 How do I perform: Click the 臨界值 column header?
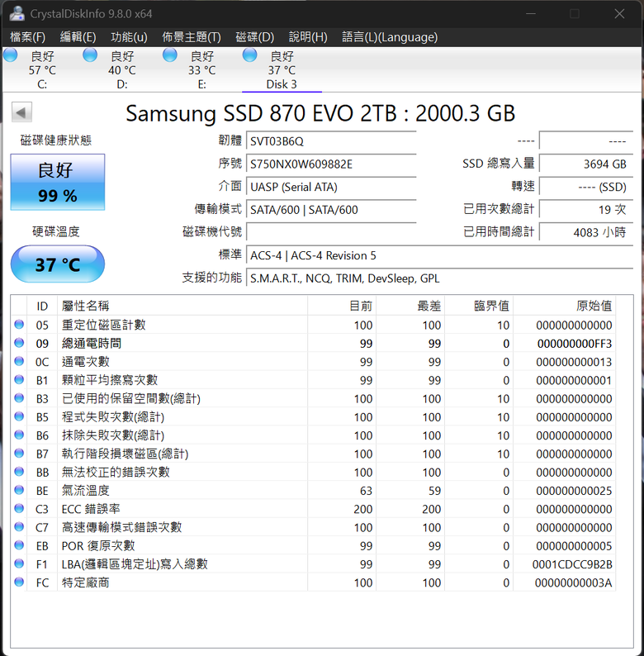(x=479, y=306)
